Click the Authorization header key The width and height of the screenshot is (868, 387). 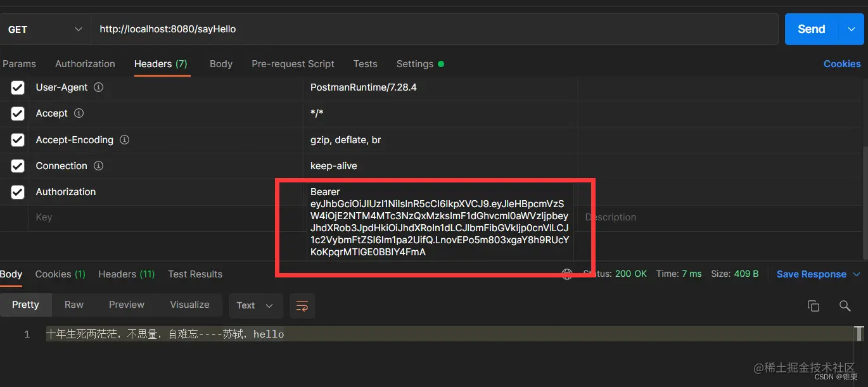[65, 191]
